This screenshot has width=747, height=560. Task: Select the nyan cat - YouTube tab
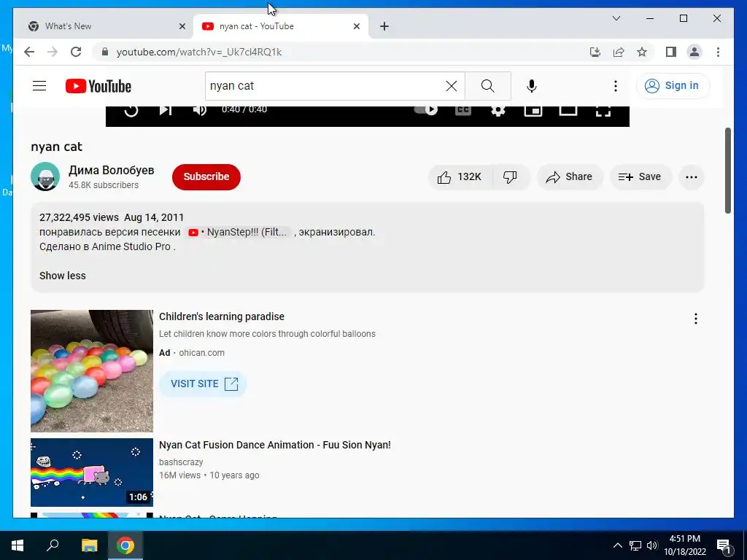point(280,26)
